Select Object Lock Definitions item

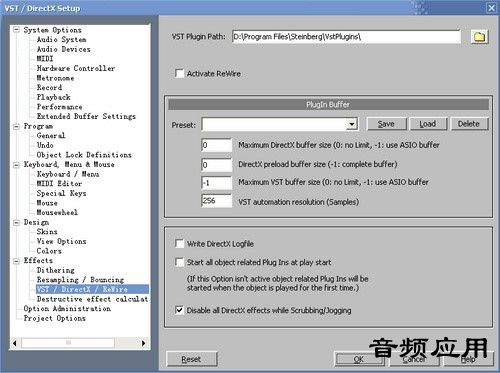click(x=84, y=155)
